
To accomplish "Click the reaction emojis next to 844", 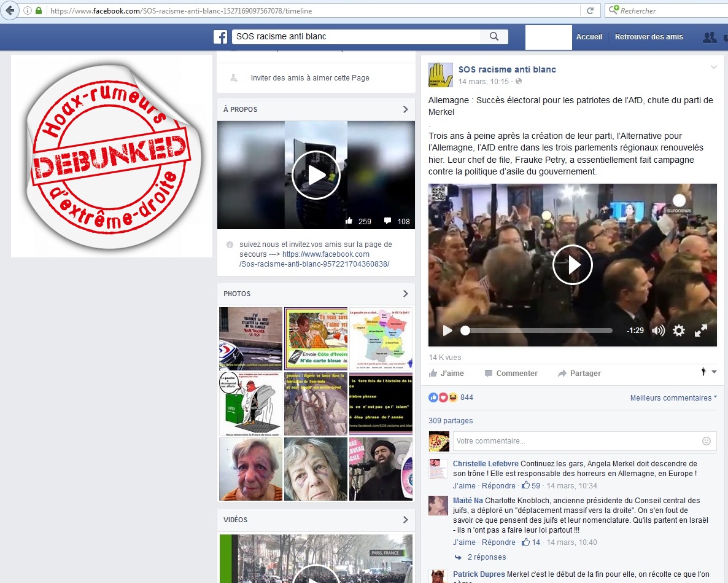I will (x=443, y=397).
